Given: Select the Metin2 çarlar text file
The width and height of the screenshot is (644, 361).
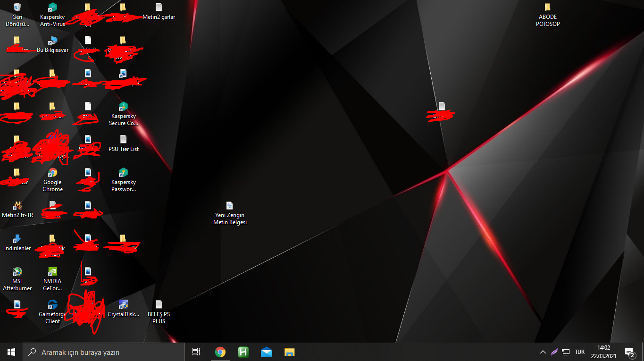Looking at the screenshot, I should [159, 12].
